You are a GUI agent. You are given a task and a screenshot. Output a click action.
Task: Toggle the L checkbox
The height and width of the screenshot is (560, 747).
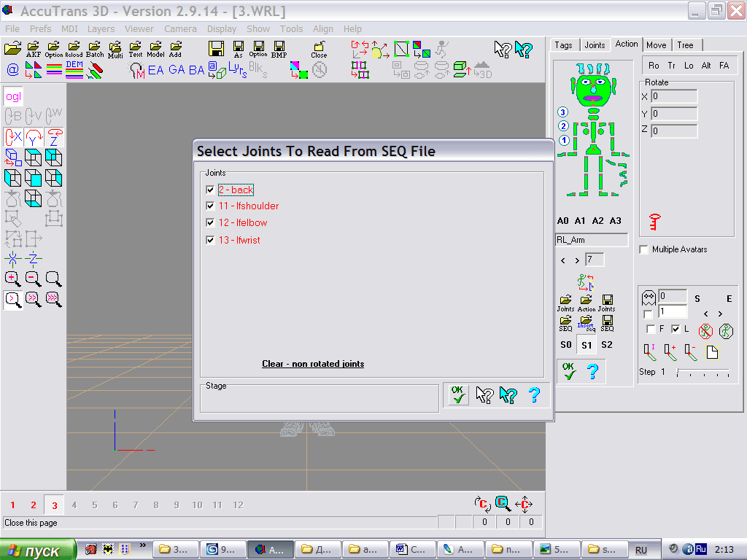click(x=676, y=329)
